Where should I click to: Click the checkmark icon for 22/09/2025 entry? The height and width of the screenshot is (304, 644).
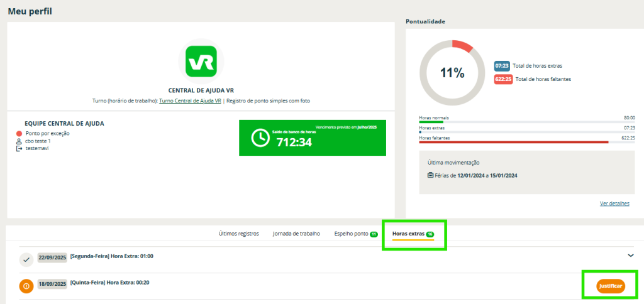pos(26,259)
